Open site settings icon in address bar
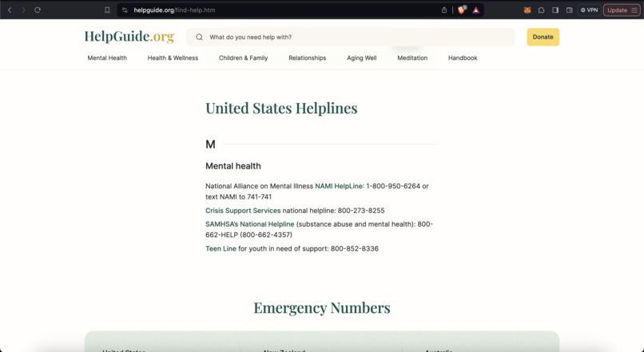The height and width of the screenshot is (352, 644). pos(125,10)
